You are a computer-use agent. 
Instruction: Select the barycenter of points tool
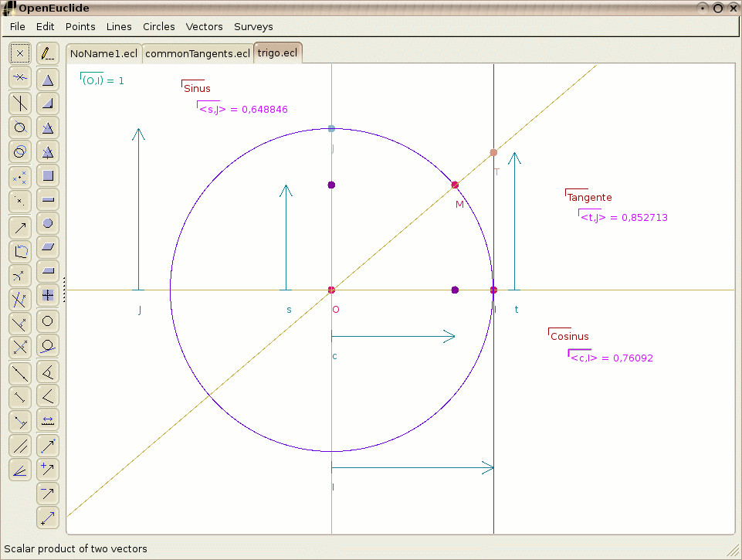pos(20,177)
